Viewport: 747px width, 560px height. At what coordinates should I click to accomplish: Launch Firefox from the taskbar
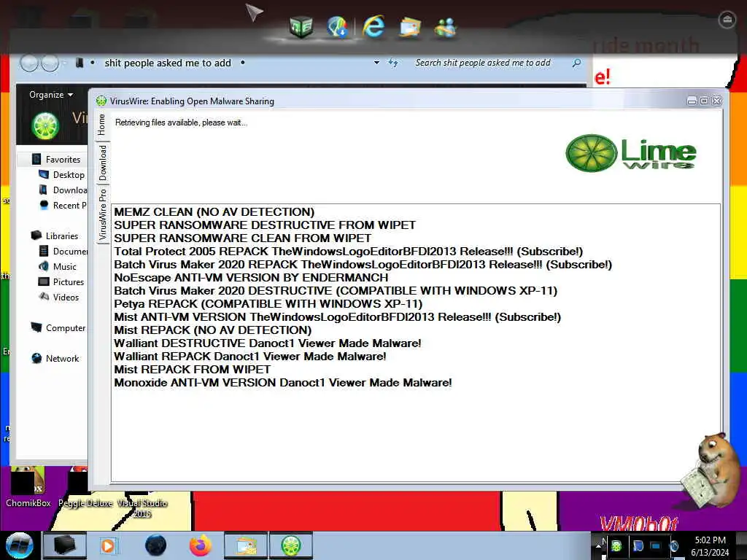point(200,545)
